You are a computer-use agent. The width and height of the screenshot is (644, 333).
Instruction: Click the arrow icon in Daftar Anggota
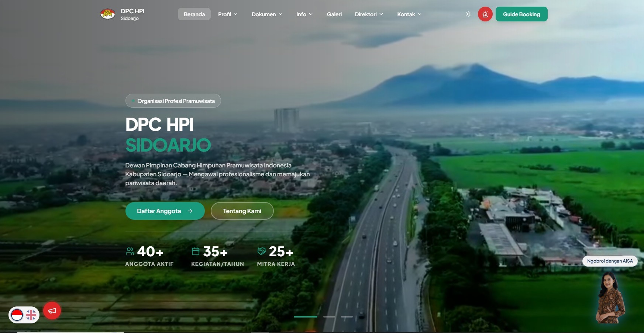click(x=190, y=211)
